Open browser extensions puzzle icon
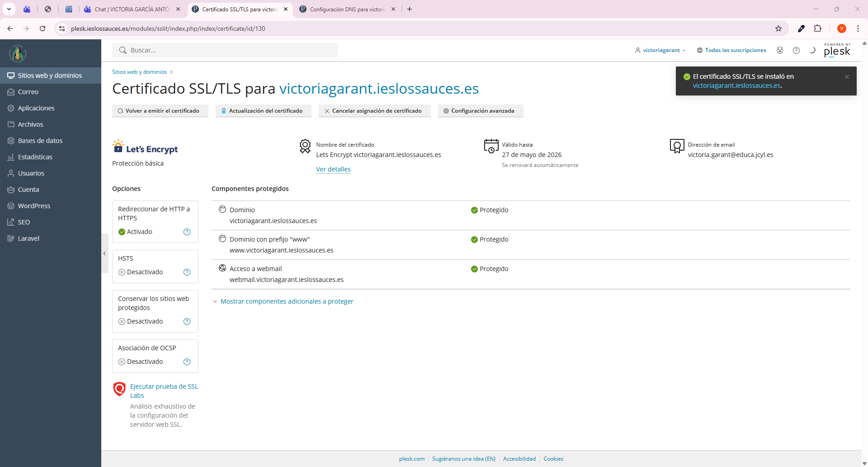Screen dimensions: 868x467 tap(817, 29)
